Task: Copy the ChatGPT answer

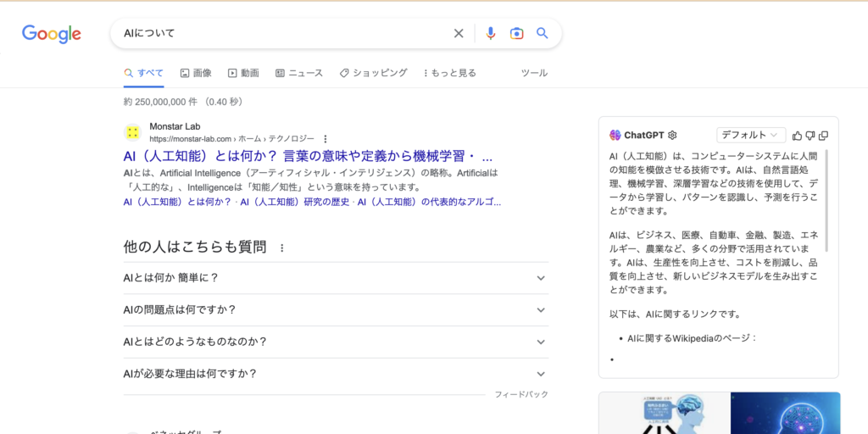Action: (x=823, y=135)
